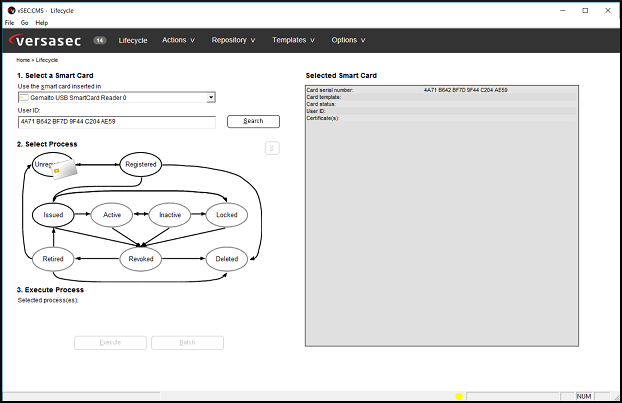Select the Deleted state node
The width and height of the screenshot is (622, 403).
tap(227, 259)
